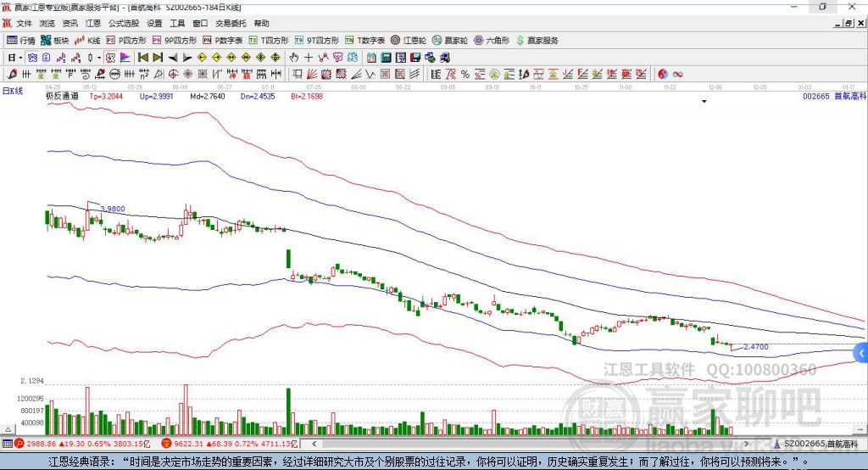Screen dimensions: 868x470
Task: Open the 9P四方形 tool
Action: 175,41
